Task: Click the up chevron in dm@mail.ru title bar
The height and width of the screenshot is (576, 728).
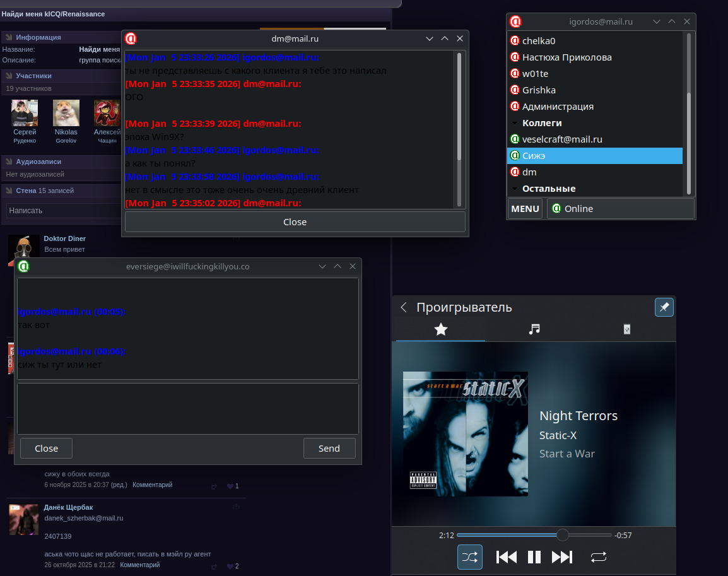Action: pos(445,38)
